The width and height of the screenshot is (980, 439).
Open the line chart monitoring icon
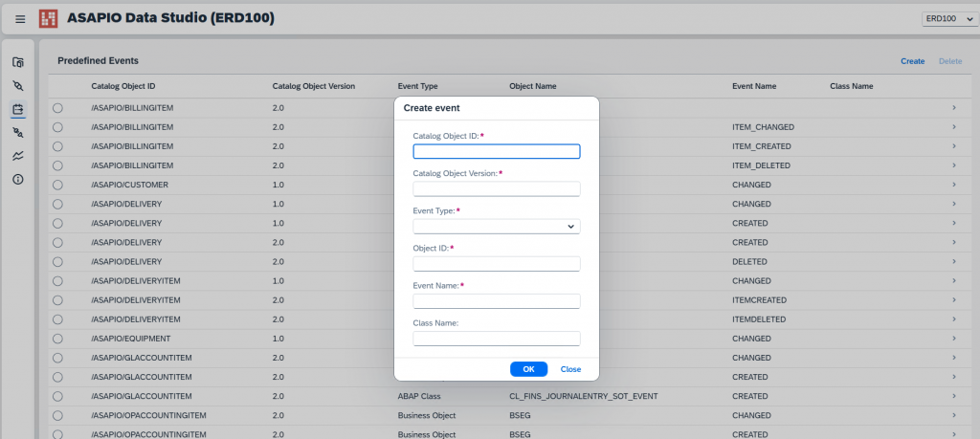pos(18,156)
